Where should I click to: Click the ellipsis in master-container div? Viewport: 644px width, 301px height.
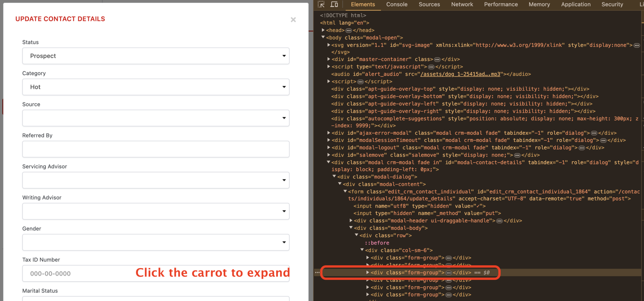(x=437, y=59)
